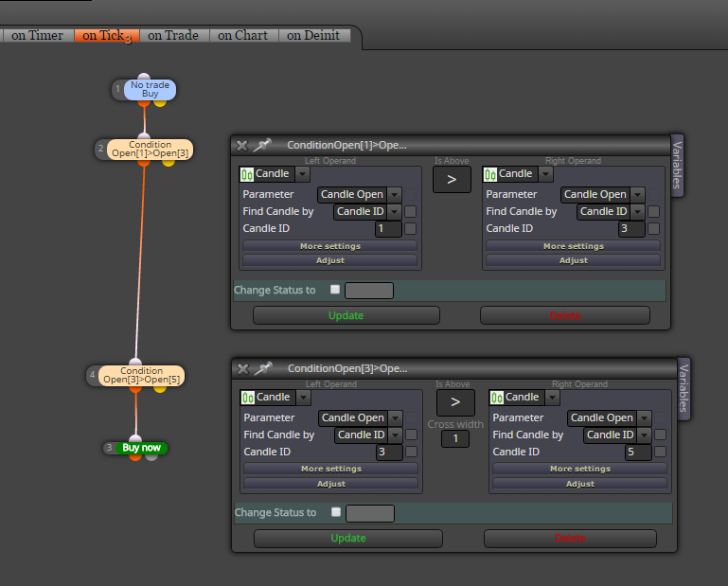Toggle Change Status to checkbox in top panel
The image size is (728, 586).
coord(335,290)
